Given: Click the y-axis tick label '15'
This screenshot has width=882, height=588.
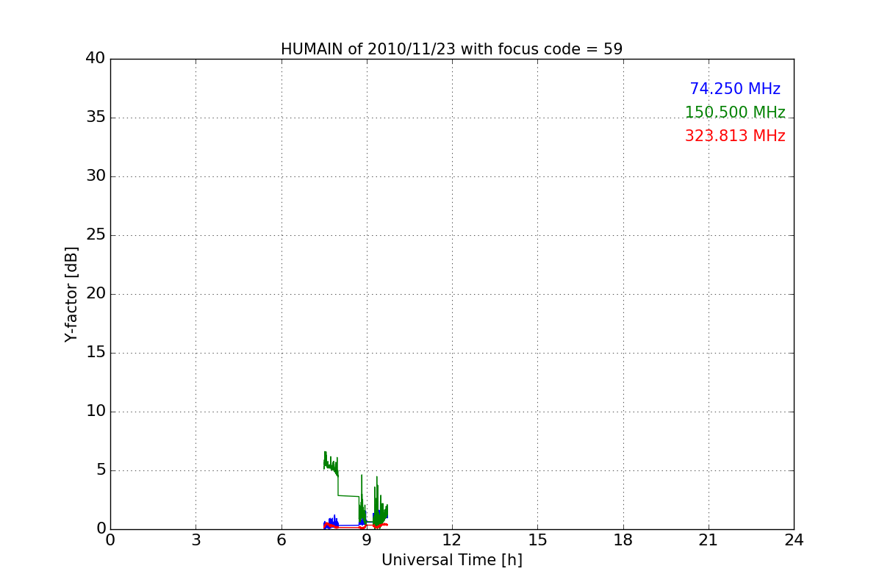Looking at the screenshot, I should pos(96,353).
